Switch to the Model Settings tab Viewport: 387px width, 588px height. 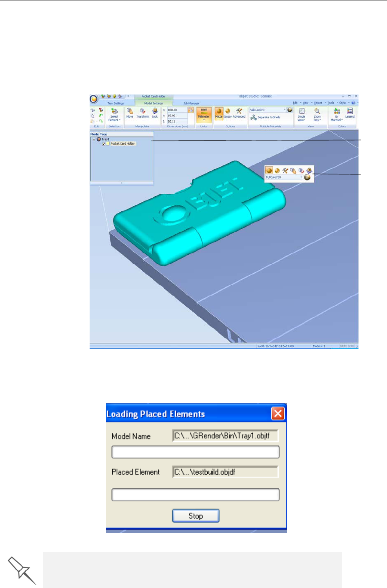tap(154, 103)
